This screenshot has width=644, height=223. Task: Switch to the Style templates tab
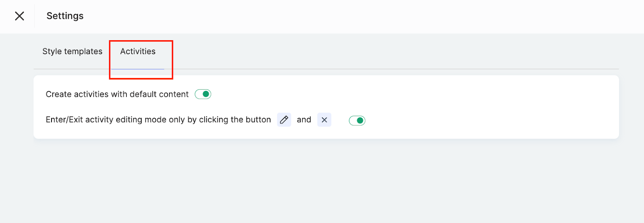pyautogui.click(x=72, y=51)
